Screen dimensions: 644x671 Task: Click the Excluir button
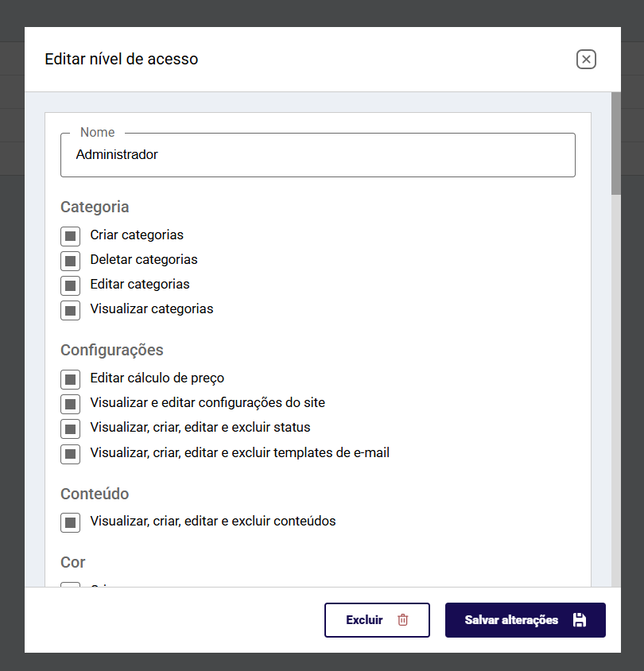pyautogui.click(x=377, y=620)
